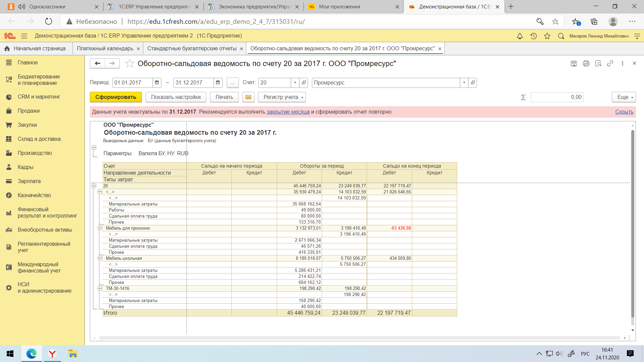644x362 pixels.
Task: Expand organization Промресурс dropdown arrow
Action: tap(464, 82)
